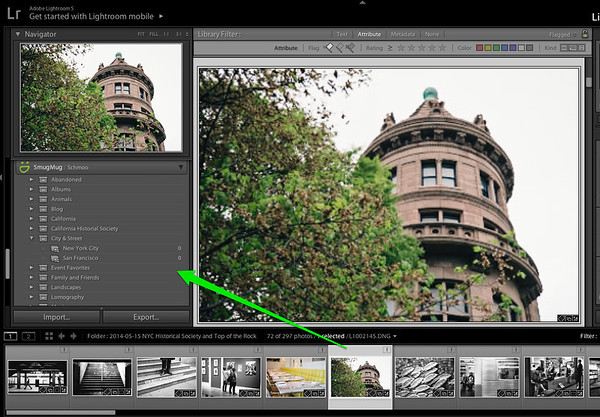Click the Export... button
Screen dimensions: 600x417
point(146,317)
